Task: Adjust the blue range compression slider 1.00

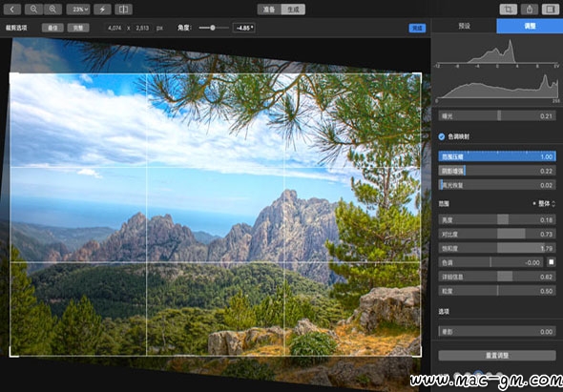Action: (x=497, y=156)
